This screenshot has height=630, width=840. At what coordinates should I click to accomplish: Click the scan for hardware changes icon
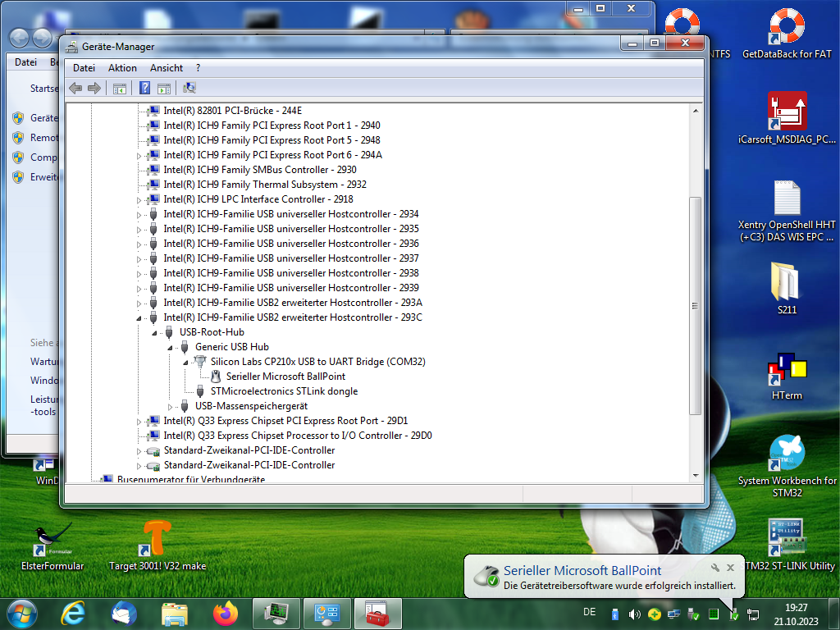(189, 89)
